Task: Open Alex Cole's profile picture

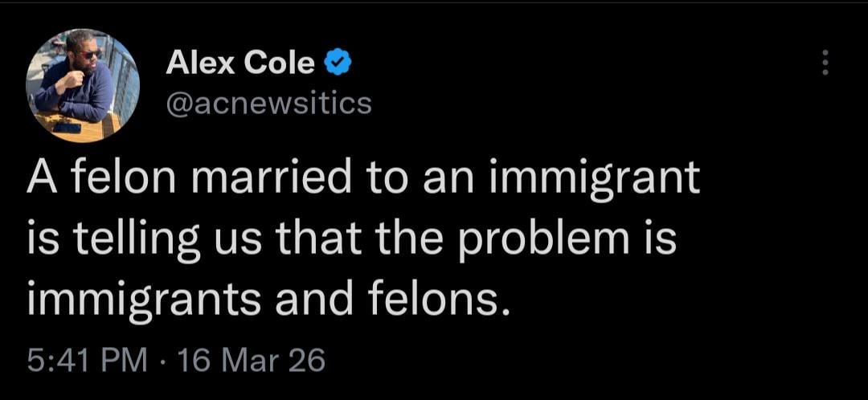Action: (x=83, y=86)
